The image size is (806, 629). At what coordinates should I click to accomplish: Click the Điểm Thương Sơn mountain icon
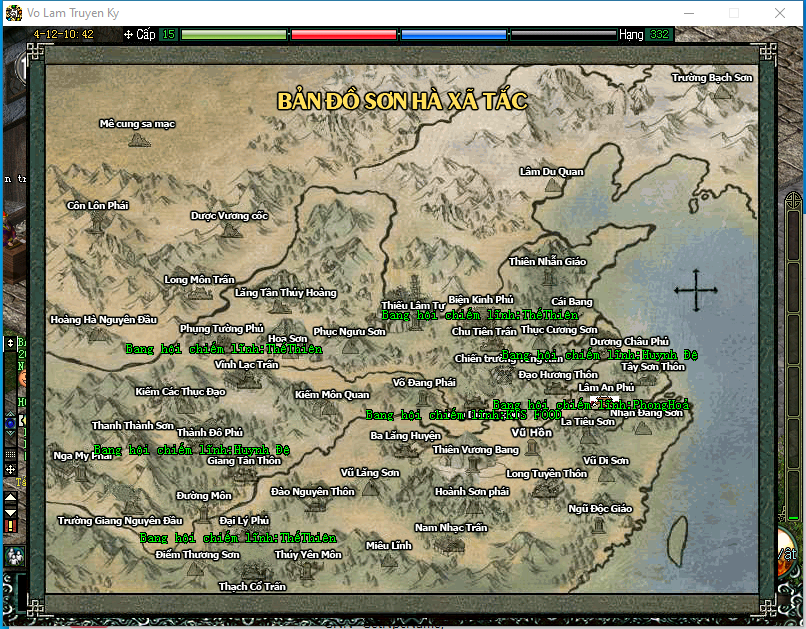point(195,568)
